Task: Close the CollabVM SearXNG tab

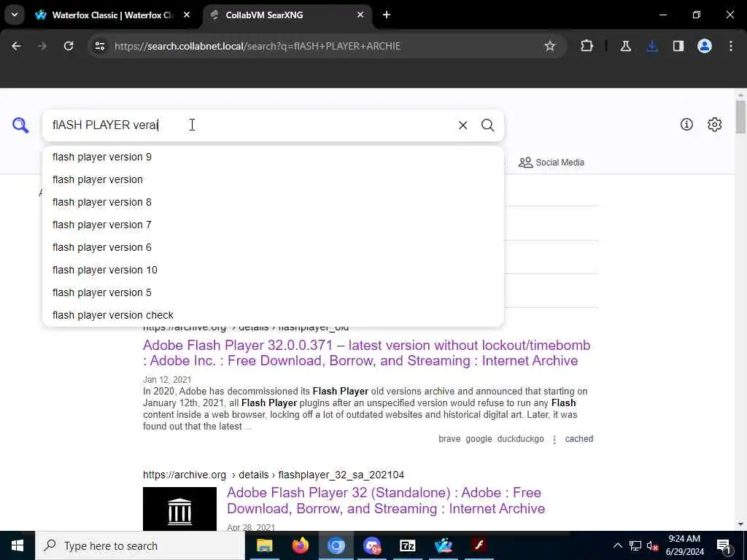Action: pyautogui.click(x=360, y=15)
